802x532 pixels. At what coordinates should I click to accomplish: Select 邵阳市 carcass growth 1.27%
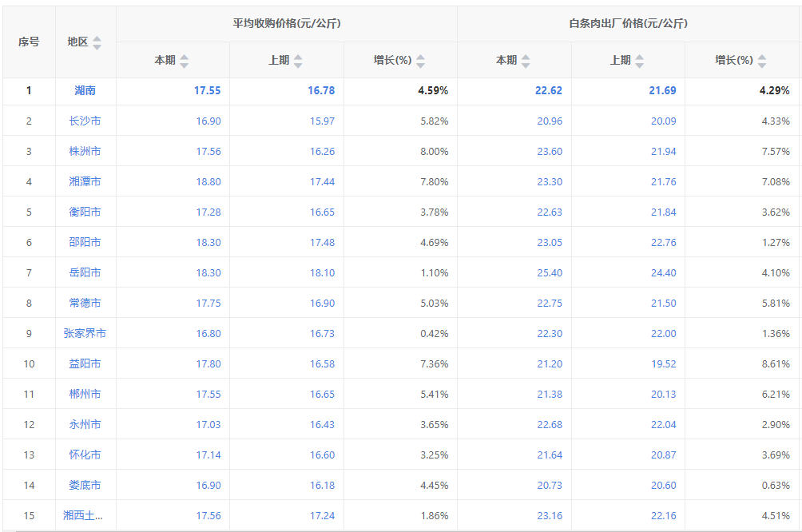coord(776,243)
